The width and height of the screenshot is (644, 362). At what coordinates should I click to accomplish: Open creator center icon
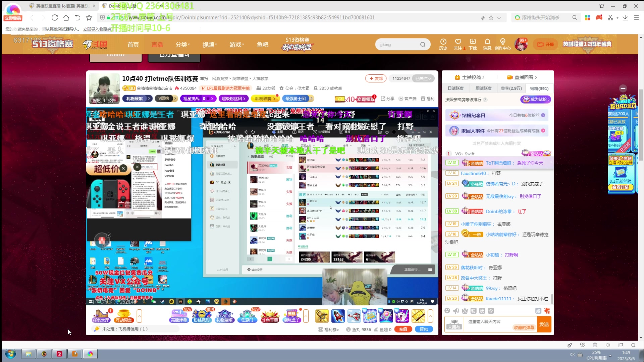(502, 44)
